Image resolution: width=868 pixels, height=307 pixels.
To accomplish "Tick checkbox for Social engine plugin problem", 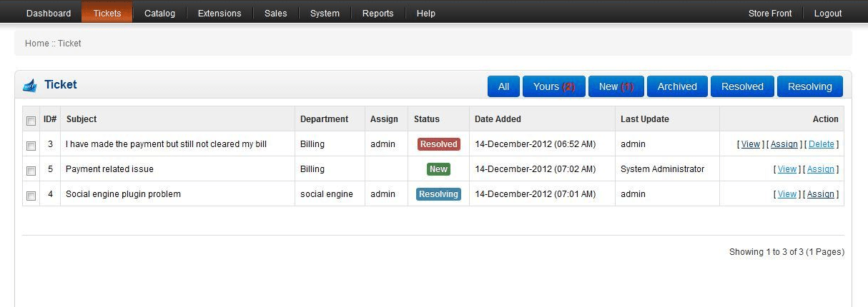I will pyautogui.click(x=31, y=195).
